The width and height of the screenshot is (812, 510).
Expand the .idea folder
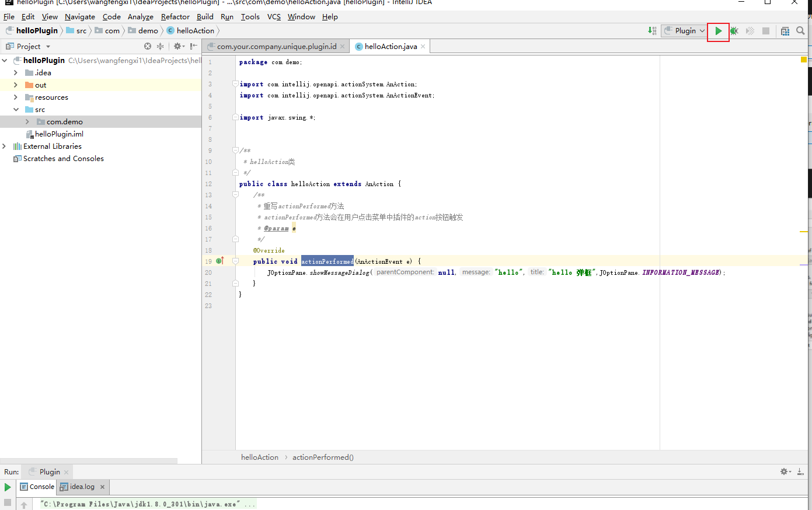coord(16,72)
